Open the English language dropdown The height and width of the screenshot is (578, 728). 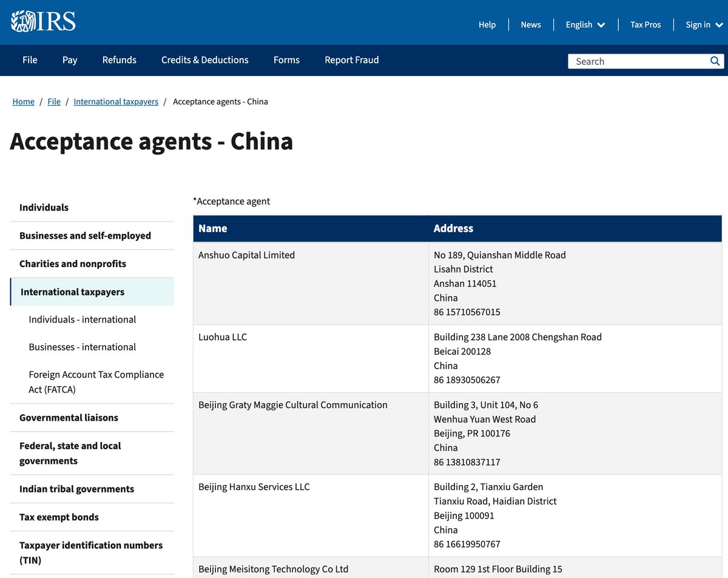coord(585,24)
